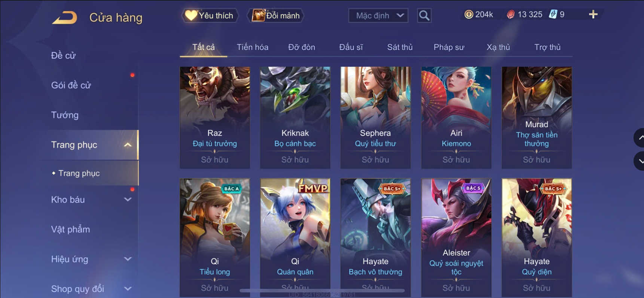644x298 pixels.
Task: Expand the Hiệu ứng sidebar section
Action: point(128,259)
